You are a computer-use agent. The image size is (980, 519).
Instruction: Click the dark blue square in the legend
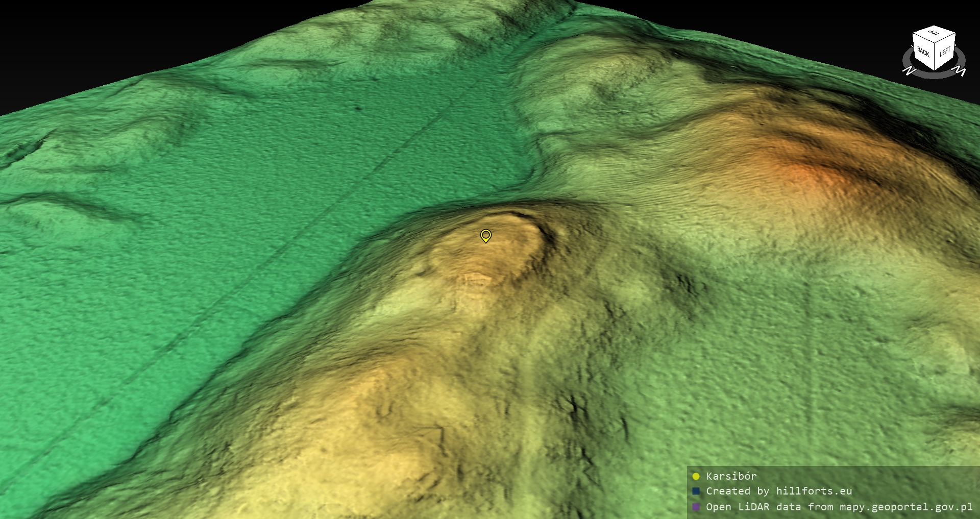pos(696,491)
